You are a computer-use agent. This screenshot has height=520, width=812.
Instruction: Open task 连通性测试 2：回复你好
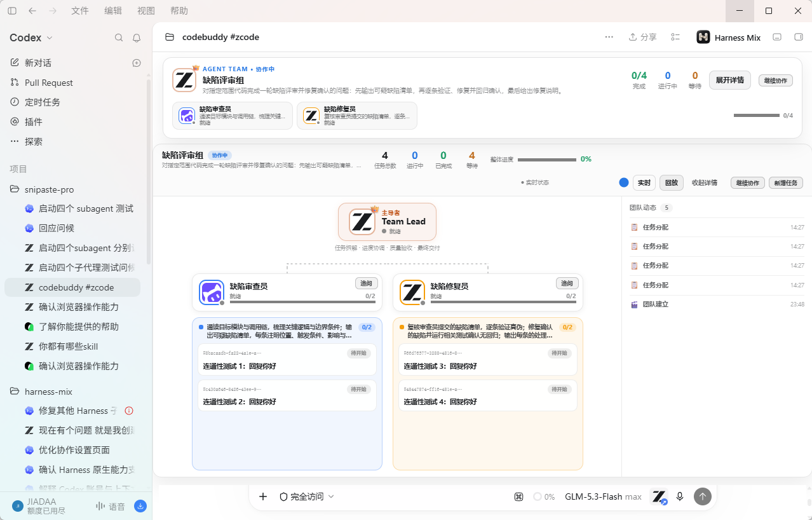point(287,395)
